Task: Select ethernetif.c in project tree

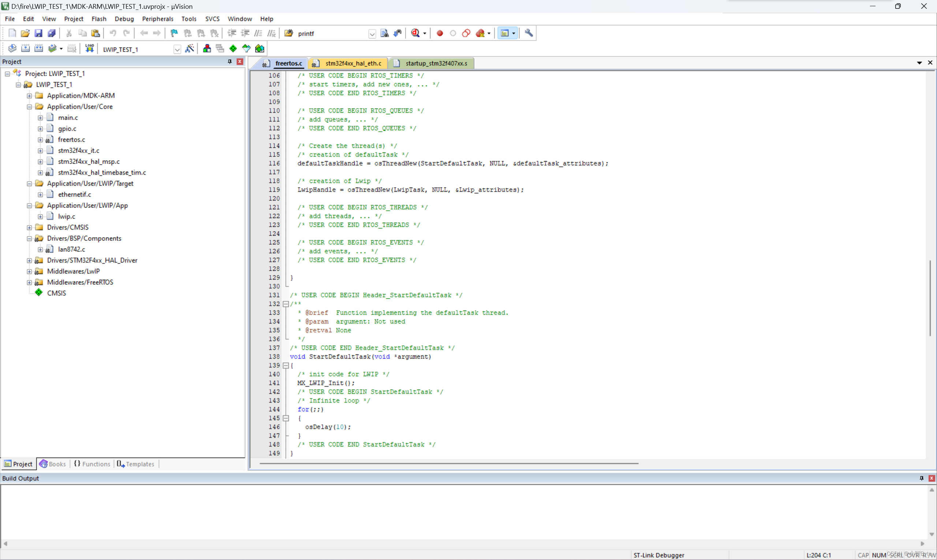Action: pyautogui.click(x=74, y=194)
